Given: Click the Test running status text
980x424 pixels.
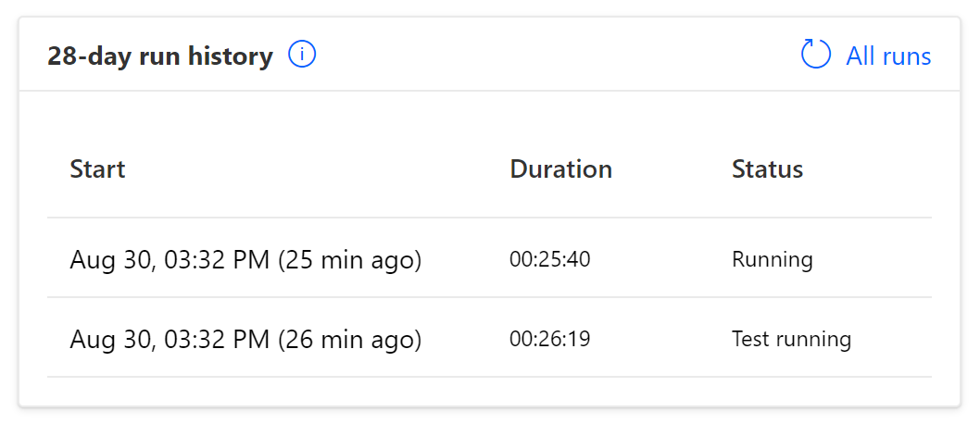Looking at the screenshot, I should click(x=791, y=340).
